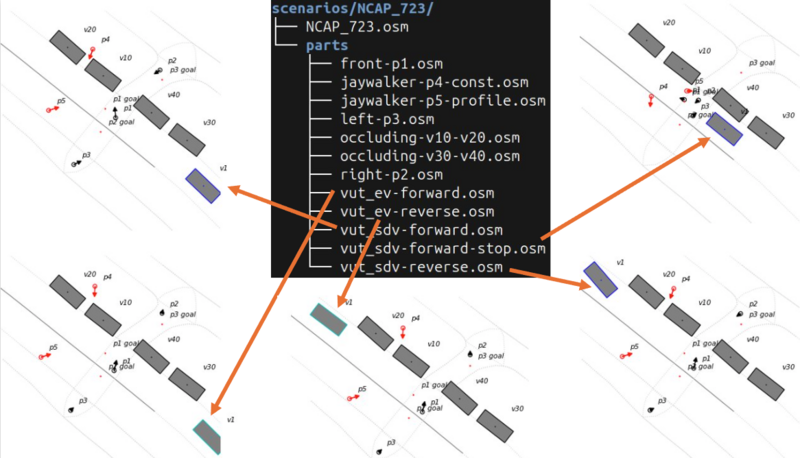Screen dimensions: 800x458
Task: Select vut_ev-reverse.osm file name
Action: coord(417,212)
